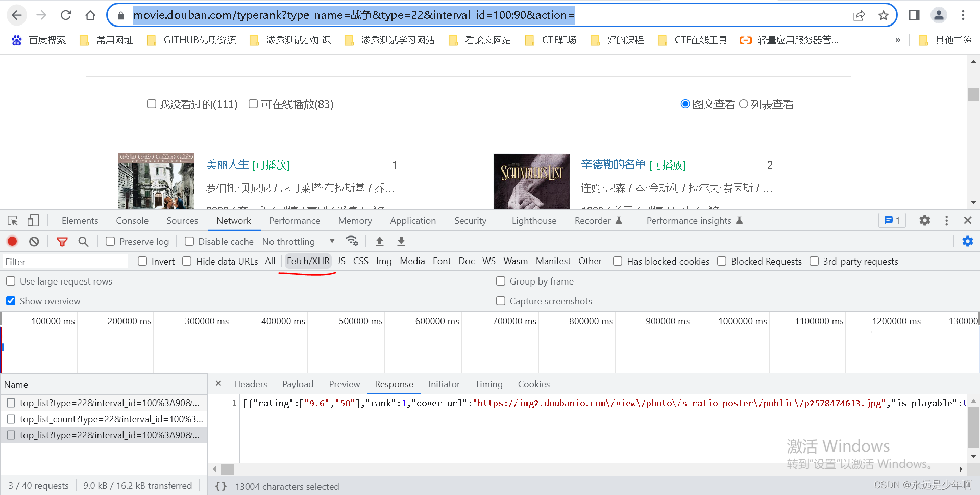980x495 pixels.
Task: Expand hidden bookmarks with the chevron
Action: (x=898, y=40)
